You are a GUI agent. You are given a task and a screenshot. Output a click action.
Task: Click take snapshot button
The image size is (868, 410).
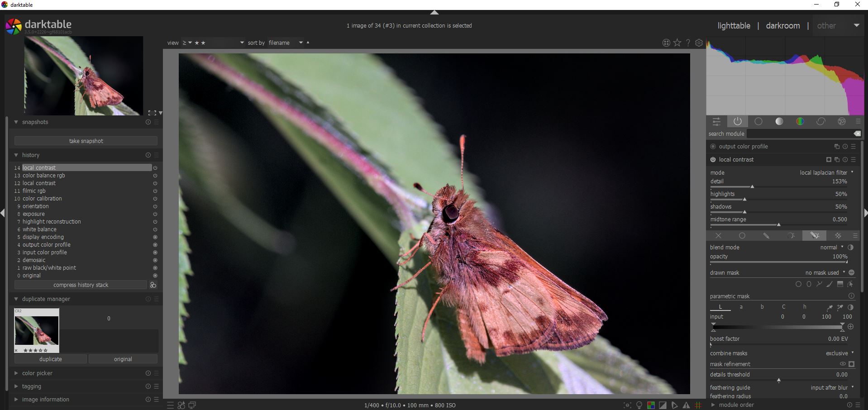(x=86, y=141)
